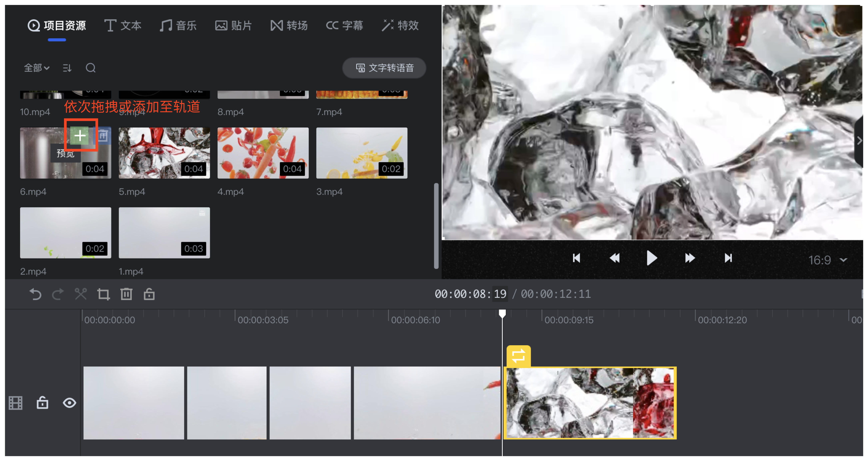
Task: Open the 项目资源 tab
Action: coord(57,25)
